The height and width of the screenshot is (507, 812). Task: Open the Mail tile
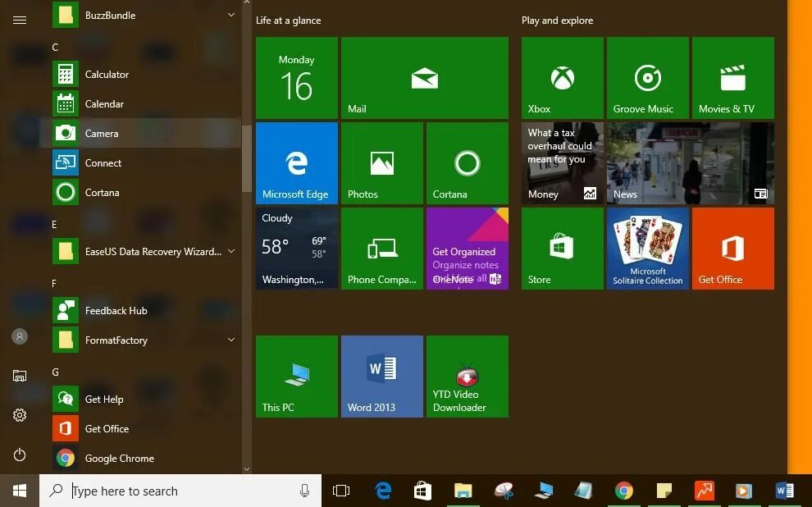click(425, 78)
